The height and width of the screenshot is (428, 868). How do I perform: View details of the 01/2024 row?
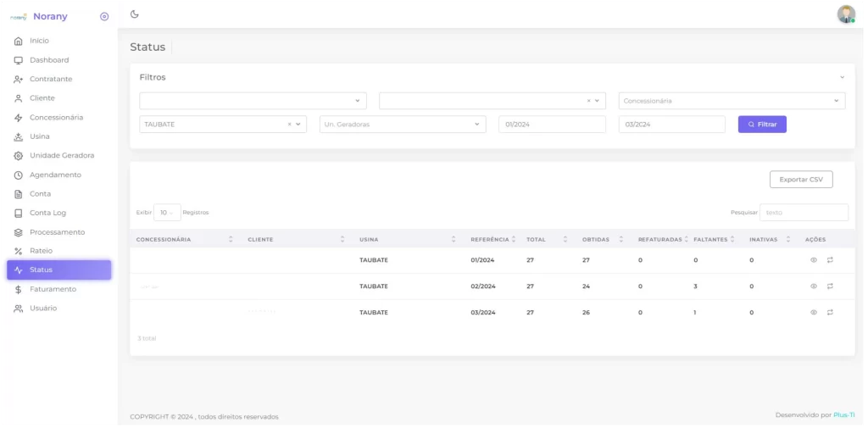(813, 260)
